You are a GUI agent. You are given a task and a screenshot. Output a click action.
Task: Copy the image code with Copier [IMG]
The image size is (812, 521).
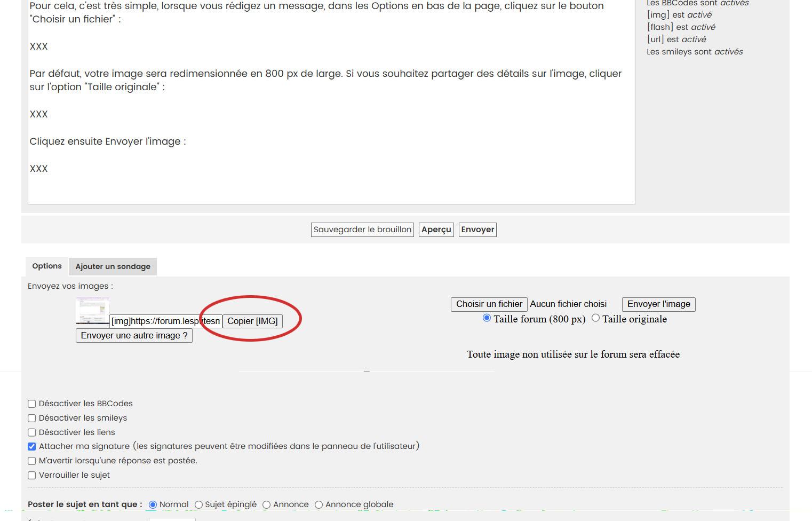click(252, 321)
